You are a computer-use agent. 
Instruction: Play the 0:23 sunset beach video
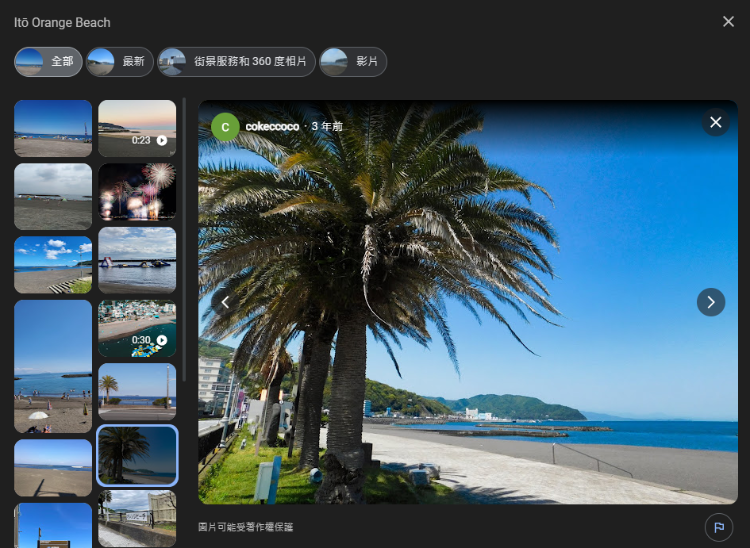137,128
